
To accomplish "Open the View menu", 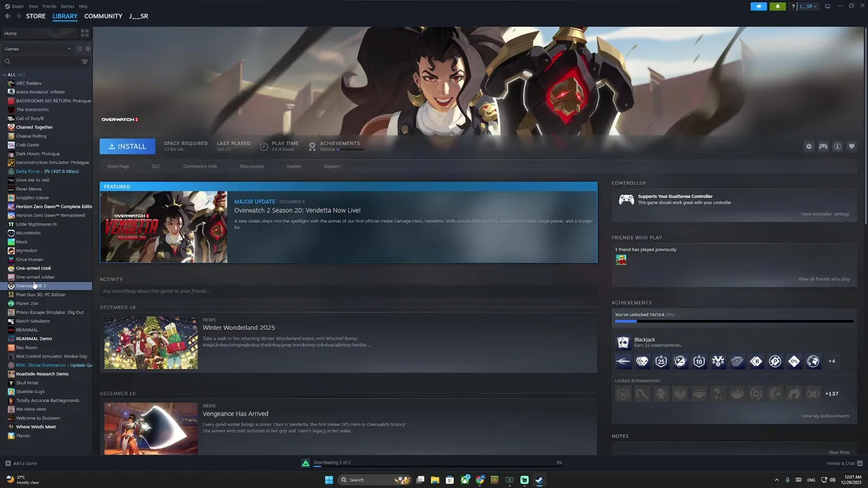I will point(33,6).
